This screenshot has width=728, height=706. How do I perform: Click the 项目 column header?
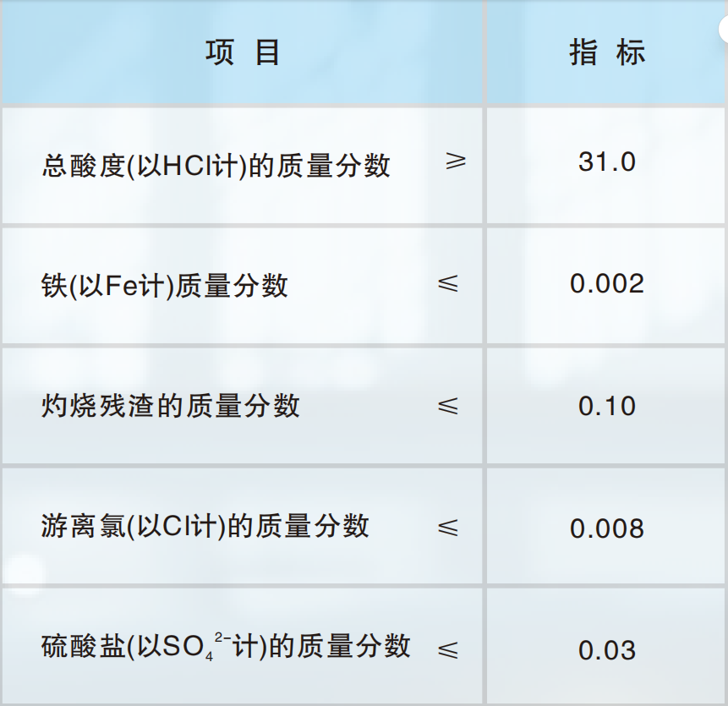pos(243,52)
